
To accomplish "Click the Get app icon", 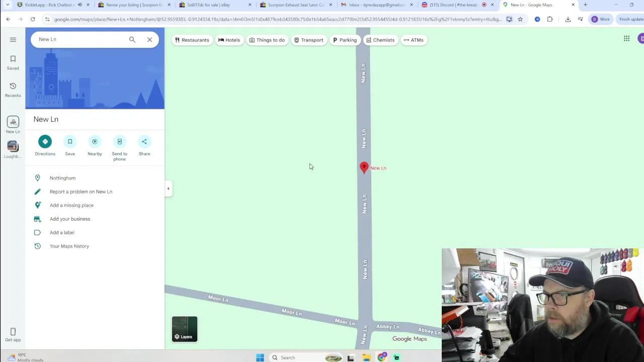I will coord(13,334).
